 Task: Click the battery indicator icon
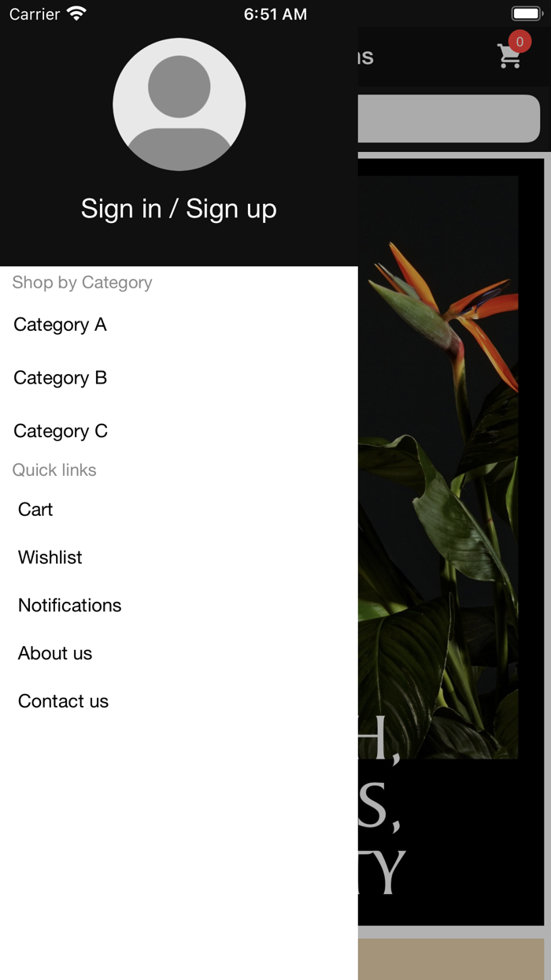point(527,13)
